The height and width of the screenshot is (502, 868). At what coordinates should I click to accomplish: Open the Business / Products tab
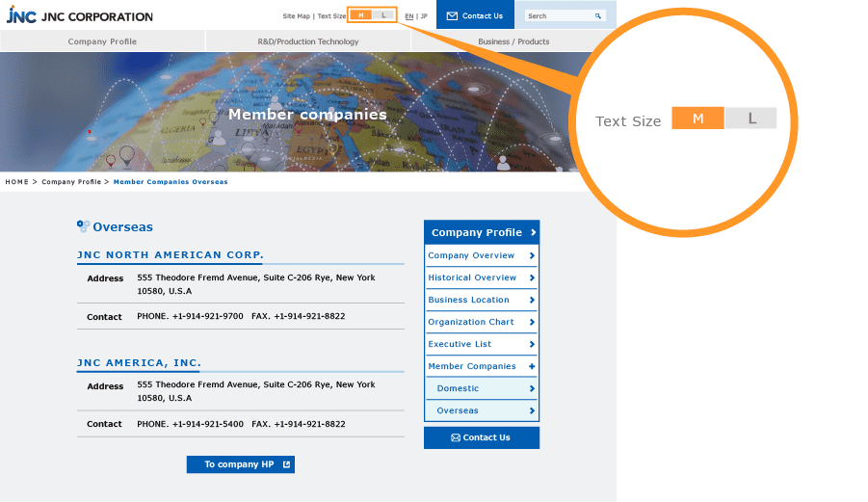click(x=513, y=41)
